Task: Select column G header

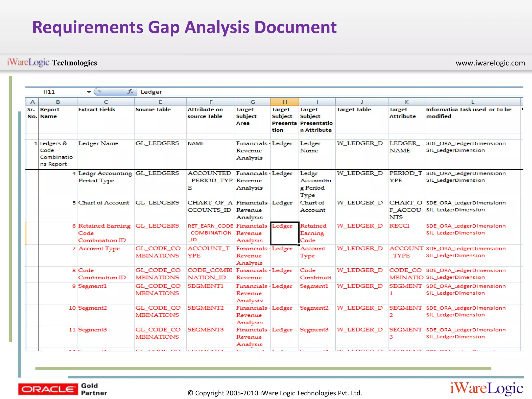Action: click(253, 102)
